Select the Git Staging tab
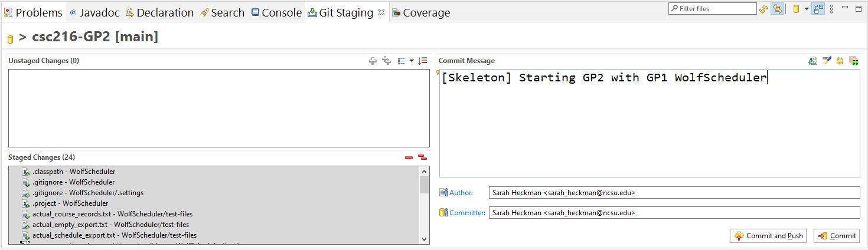Image resolution: width=868 pixels, height=250 pixels. pyautogui.click(x=341, y=12)
